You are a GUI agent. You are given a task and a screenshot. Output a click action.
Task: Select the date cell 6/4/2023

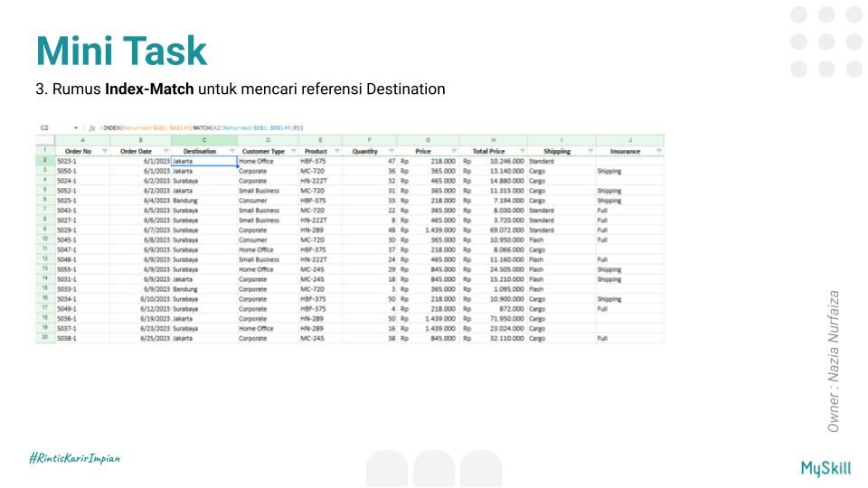tap(141, 201)
